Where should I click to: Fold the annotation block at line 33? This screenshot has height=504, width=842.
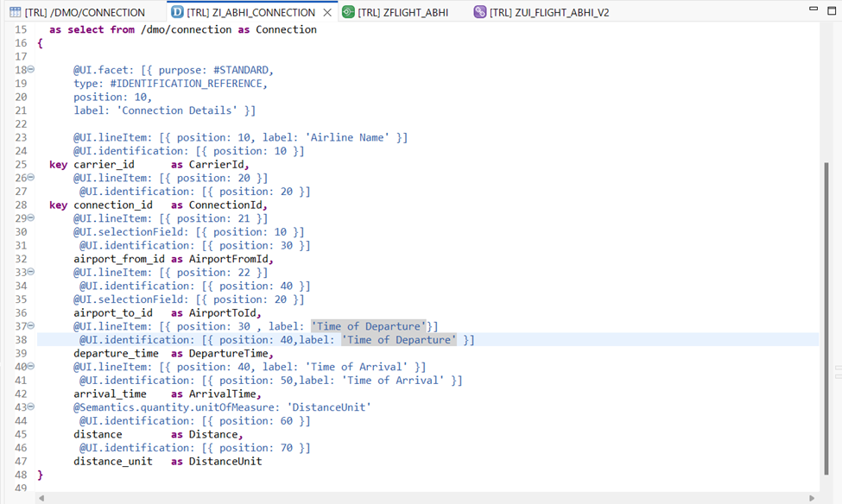[31, 272]
